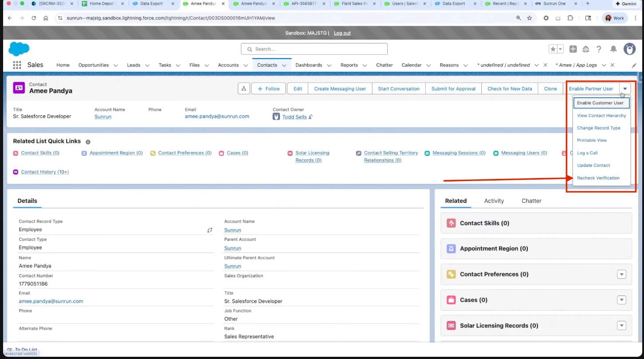The width and height of the screenshot is (644, 359).
Task: Expand the Opportunities navigation tab chevron
Action: pos(116,65)
